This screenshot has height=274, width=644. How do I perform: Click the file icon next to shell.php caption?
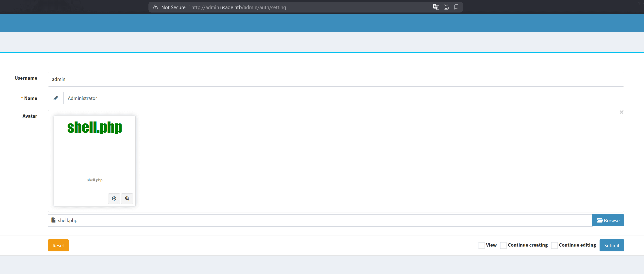(x=53, y=220)
